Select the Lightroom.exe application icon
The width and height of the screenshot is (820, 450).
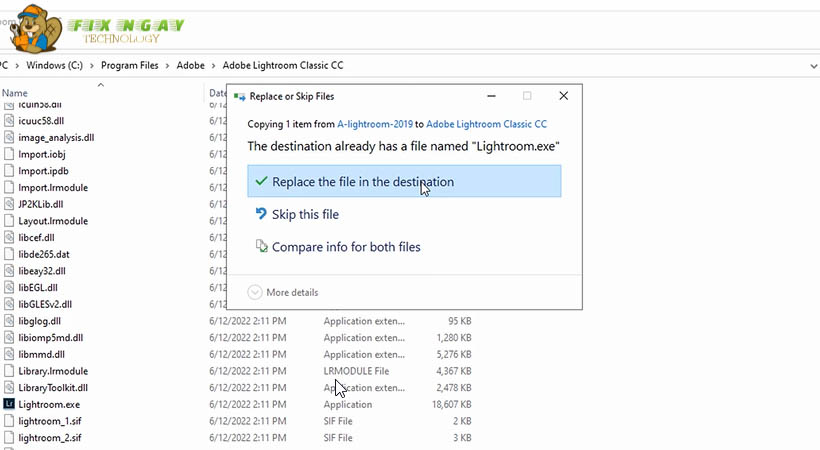point(8,404)
